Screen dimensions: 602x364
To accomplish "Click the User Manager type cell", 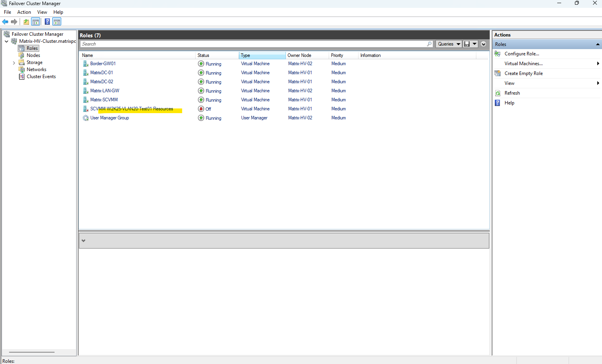I will pyautogui.click(x=254, y=118).
